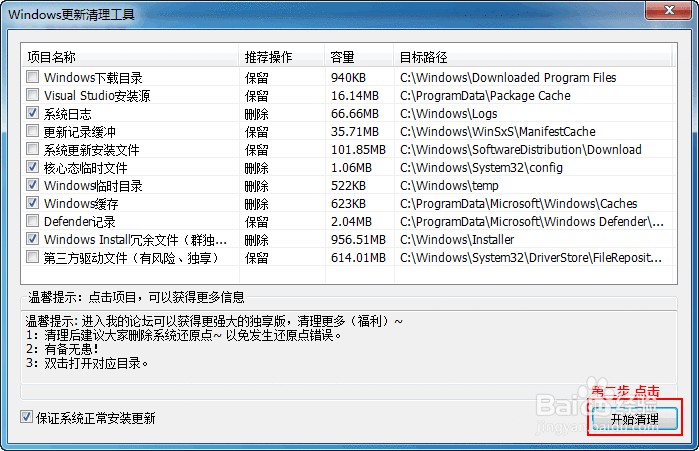Select path C:\ProgramData\Microsoft\Windows\Caches

pyautogui.click(x=518, y=204)
